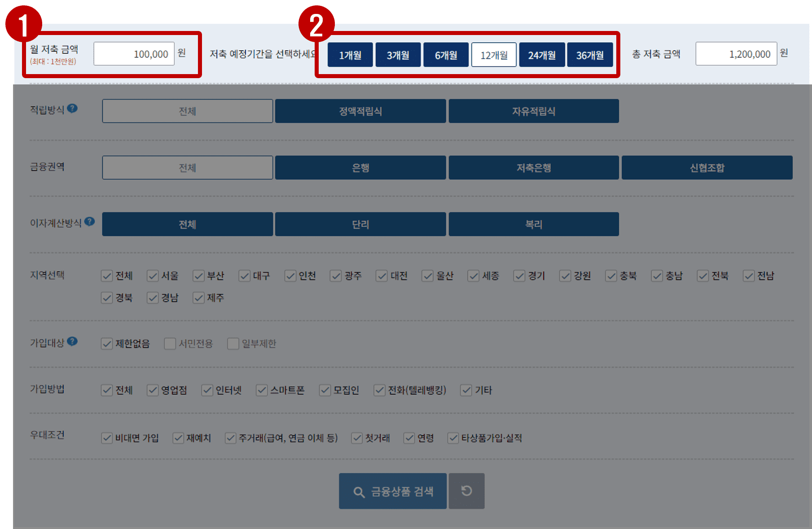Click the 금융상품 검색 search button
Image resolution: width=812 pixels, height=529 pixels.
pos(392,491)
